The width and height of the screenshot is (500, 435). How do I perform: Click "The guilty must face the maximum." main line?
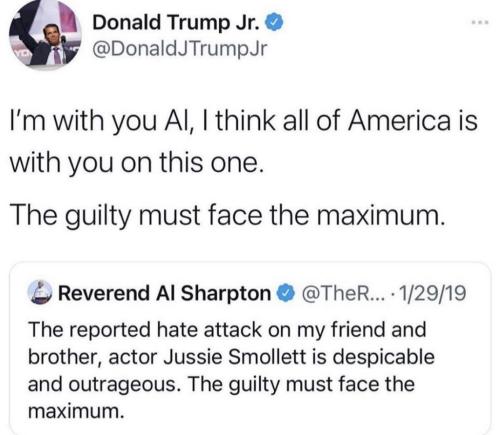227,216
